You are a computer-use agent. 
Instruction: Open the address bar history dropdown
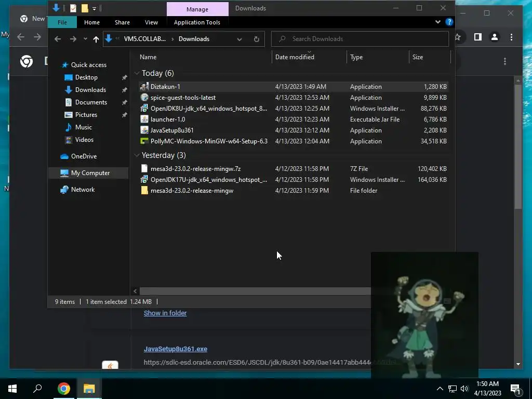(239, 39)
